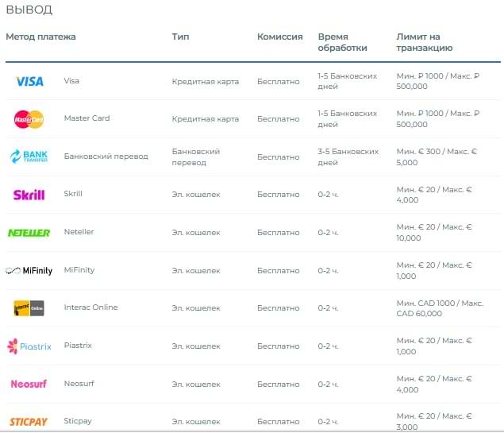Click the MasterCard logo icon
504x433 pixels.
pos(29,119)
